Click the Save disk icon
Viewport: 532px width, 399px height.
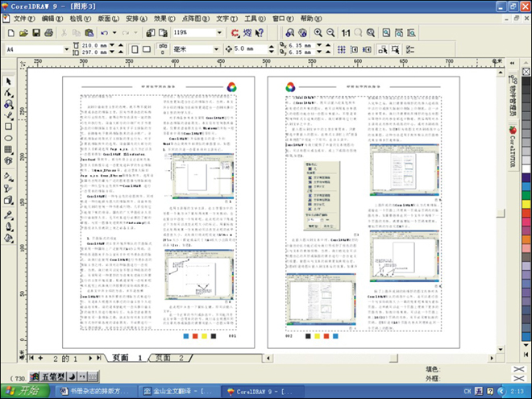(x=36, y=32)
